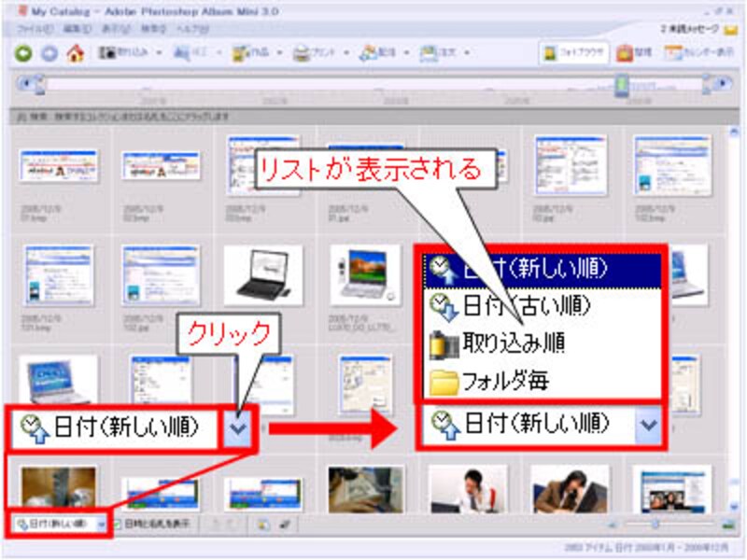This screenshot has height=560, width=747.
Task: Expand the 作品 dropdown arrow
Action: click(279, 52)
